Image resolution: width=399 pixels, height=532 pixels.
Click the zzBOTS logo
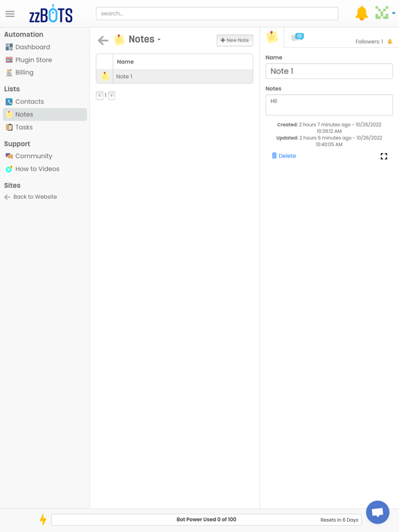51,14
